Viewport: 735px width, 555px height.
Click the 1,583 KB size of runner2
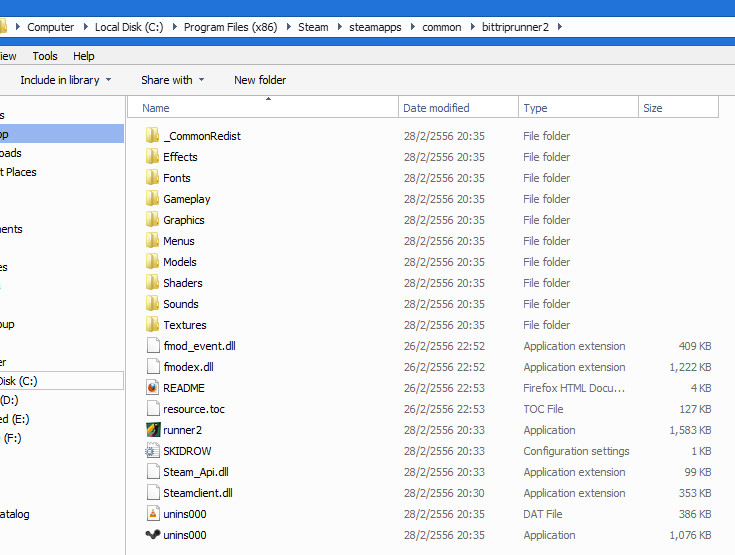point(690,430)
